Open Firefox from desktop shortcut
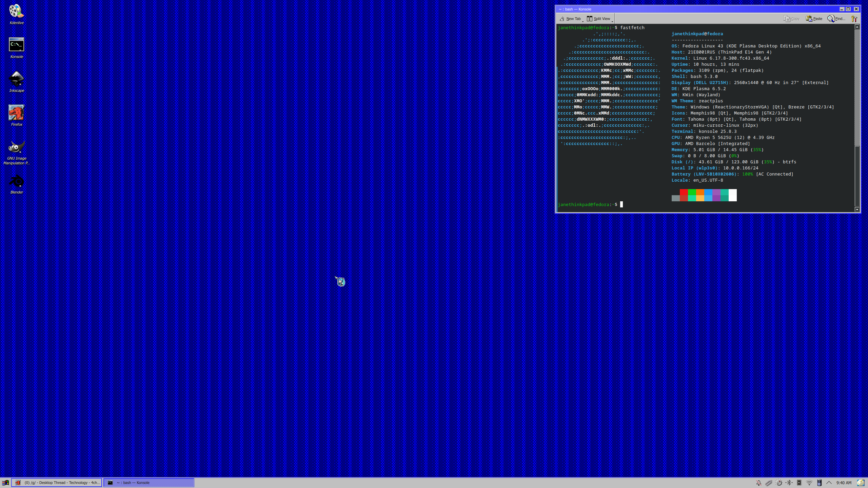This screenshot has height=488, width=868. [x=16, y=113]
